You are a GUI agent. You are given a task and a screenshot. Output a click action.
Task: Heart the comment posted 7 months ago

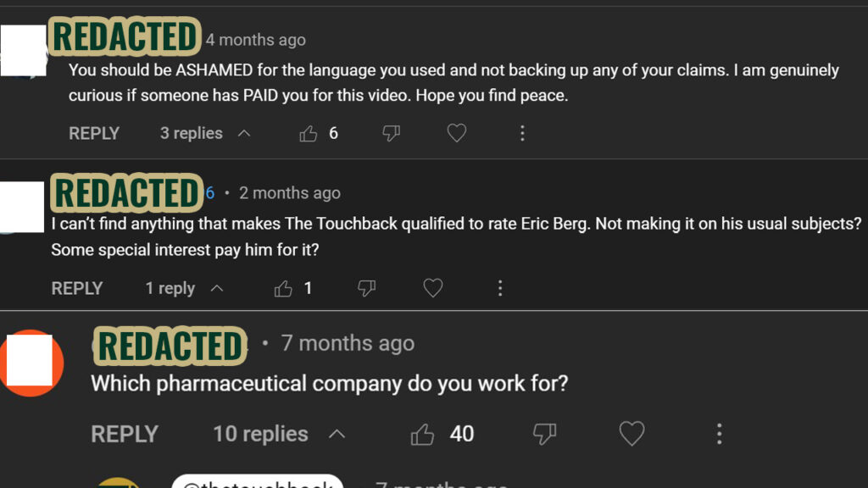(x=632, y=435)
